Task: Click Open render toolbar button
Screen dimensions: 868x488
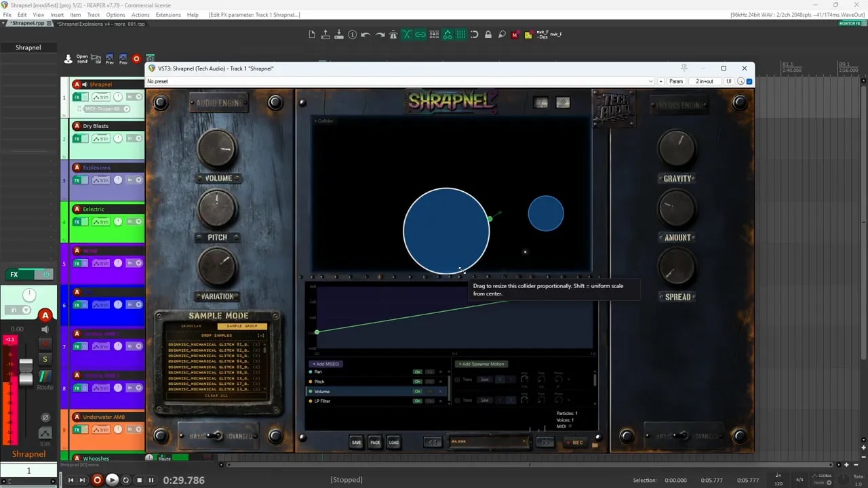Action: click(x=82, y=59)
